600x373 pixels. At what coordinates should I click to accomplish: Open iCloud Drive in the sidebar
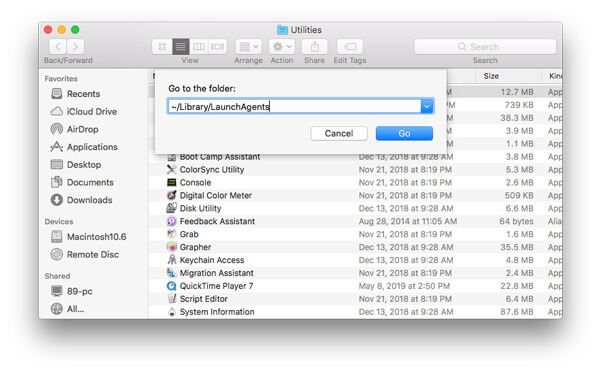coord(84,111)
